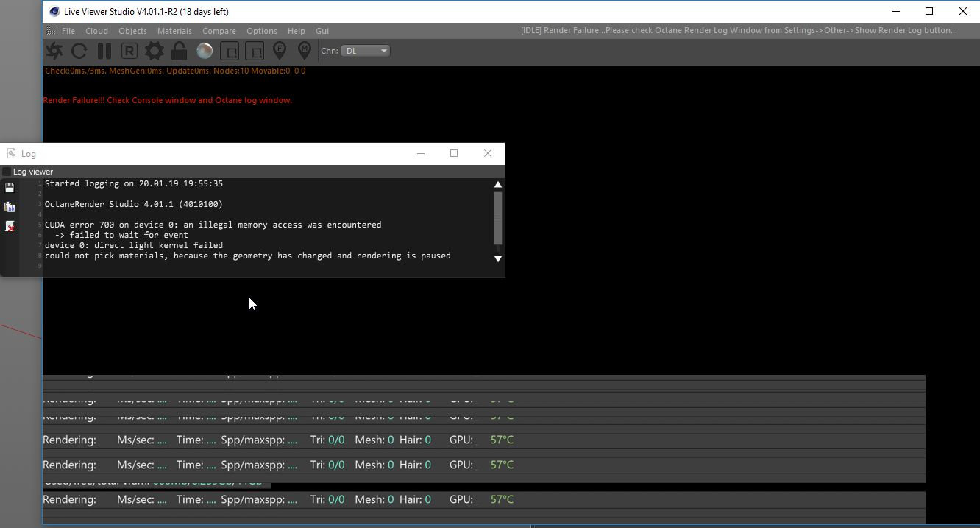Toggle the clay mode sphere icon
Image resolution: width=980 pixels, height=528 pixels.
click(205, 51)
